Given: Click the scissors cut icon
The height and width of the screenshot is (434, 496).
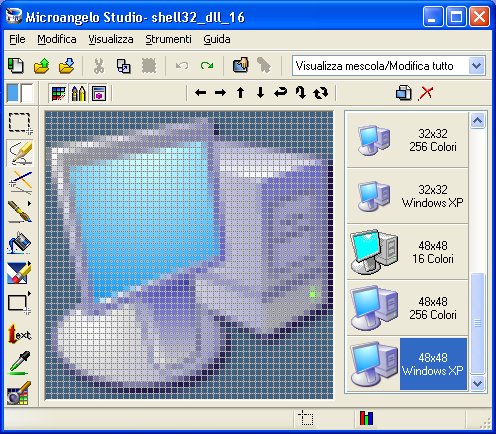Looking at the screenshot, I should pos(99,66).
